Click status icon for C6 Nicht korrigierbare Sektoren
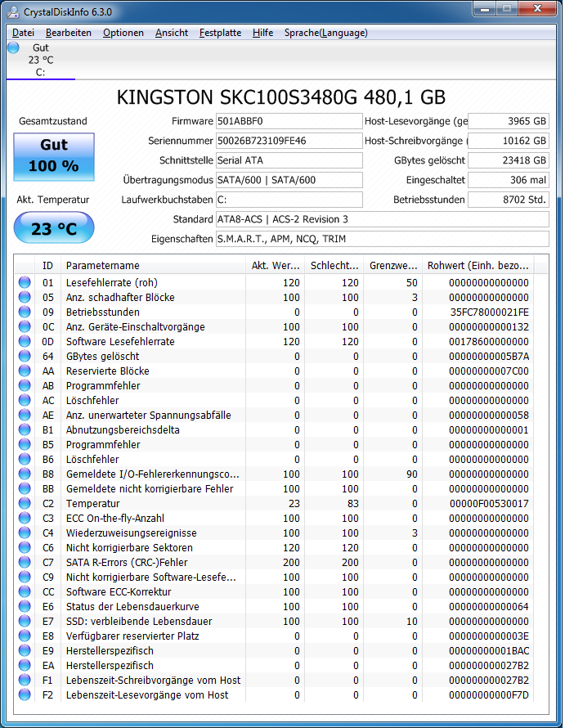The height and width of the screenshot is (728, 565). pos(25,547)
